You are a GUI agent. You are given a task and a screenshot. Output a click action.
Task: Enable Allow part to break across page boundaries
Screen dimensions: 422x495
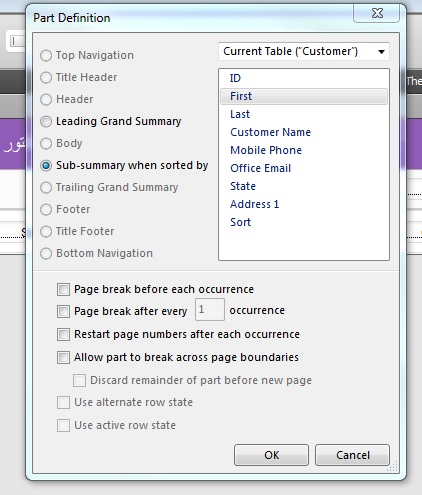click(63, 357)
